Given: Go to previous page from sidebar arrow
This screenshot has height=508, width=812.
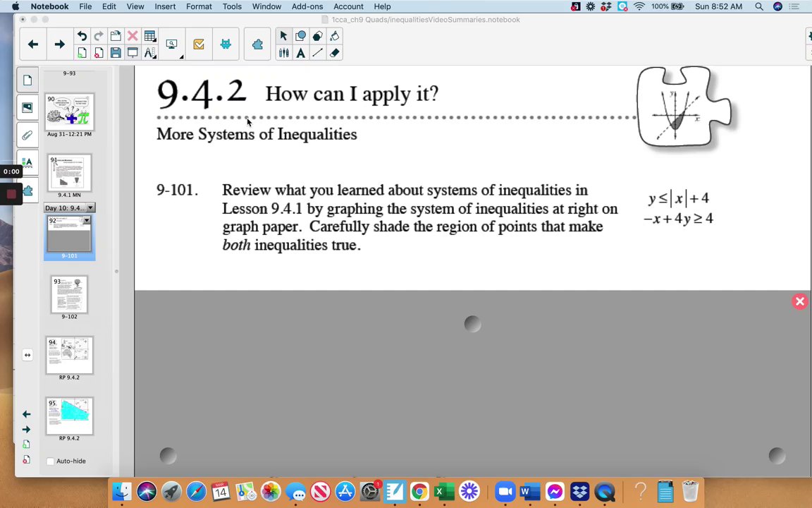Looking at the screenshot, I should (26, 414).
